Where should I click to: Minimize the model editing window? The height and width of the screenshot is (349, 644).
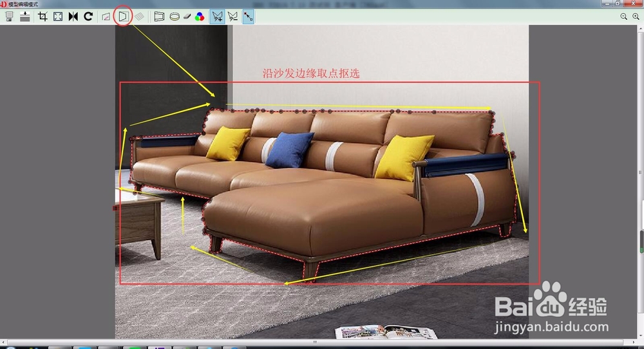[x=609, y=3]
